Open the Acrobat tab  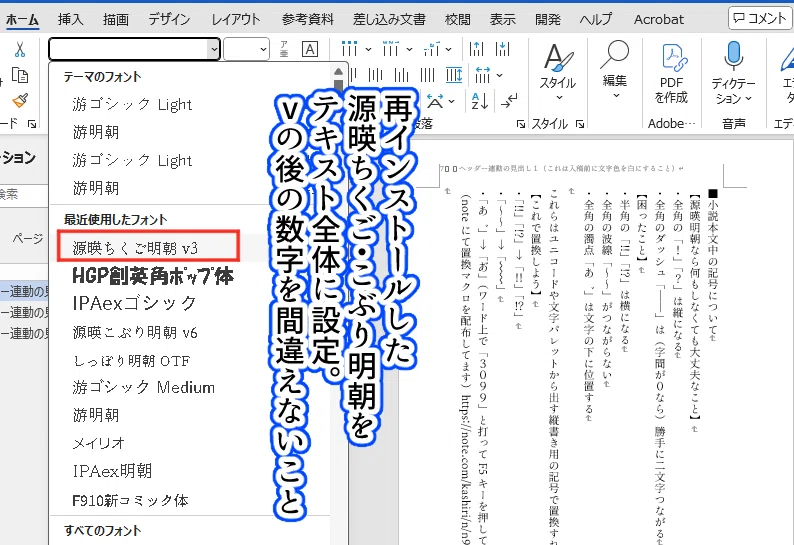tap(659, 19)
